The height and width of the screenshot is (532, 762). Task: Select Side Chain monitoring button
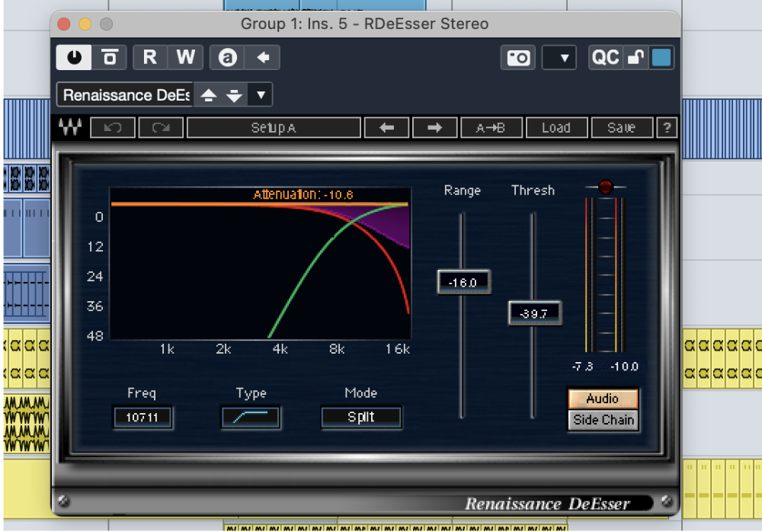point(603,420)
